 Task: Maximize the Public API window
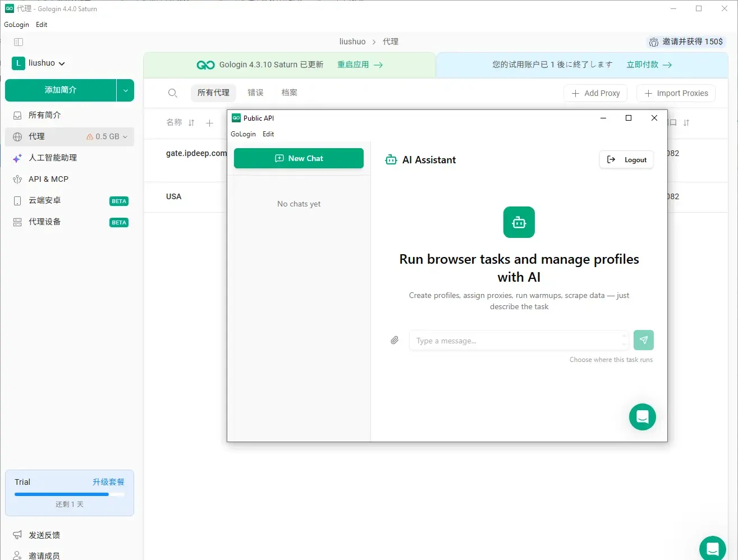click(629, 118)
